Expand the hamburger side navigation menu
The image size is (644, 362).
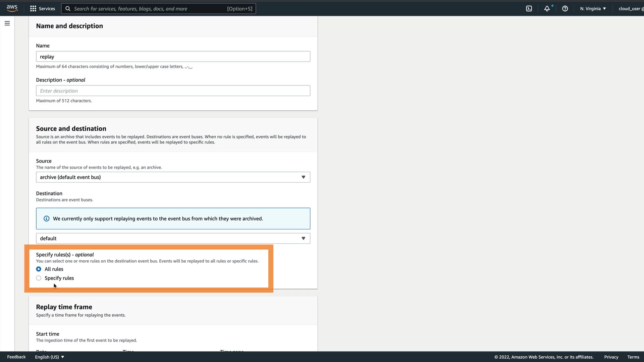[7, 23]
